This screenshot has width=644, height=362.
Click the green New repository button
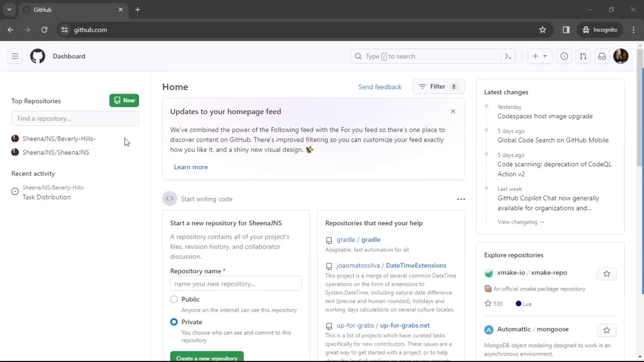coord(124,101)
